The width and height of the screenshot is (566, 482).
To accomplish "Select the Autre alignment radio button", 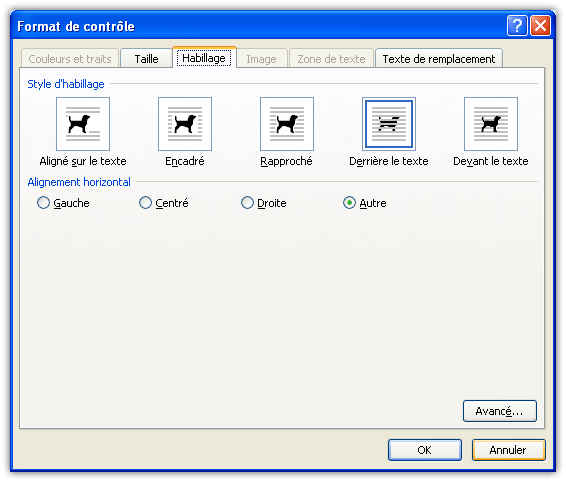I will (x=349, y=203).
